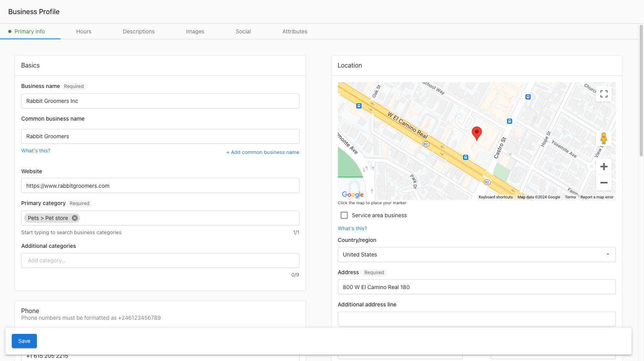Open the Descriptions tab
Image resolution: width=644 pixels, height=361 pixels.
(139, 31)
